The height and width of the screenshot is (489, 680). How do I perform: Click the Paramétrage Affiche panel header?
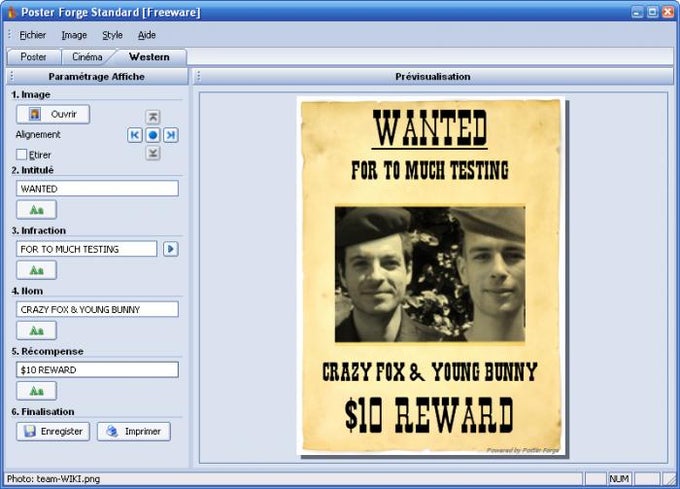tap(97, 76)
